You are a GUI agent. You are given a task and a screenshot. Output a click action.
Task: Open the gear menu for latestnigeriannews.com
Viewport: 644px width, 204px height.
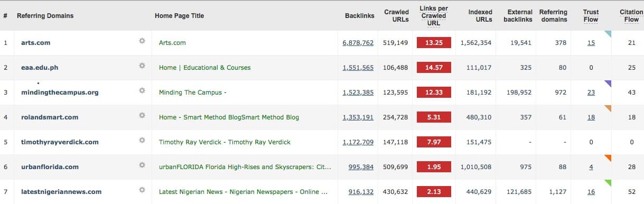(142, 190)
